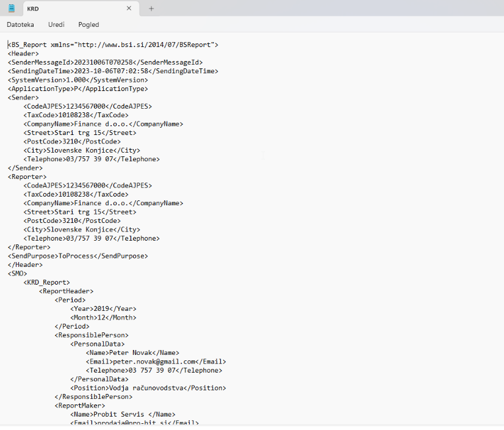Click the SendPurpose ToProcess line
Viewport: 504px width, 430px height.
point(78,256)
